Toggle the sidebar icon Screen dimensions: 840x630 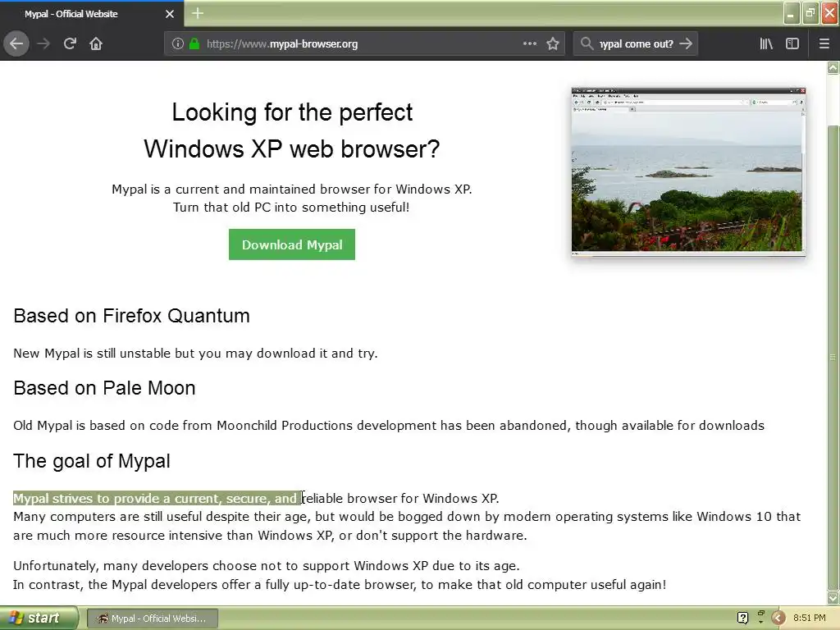(792, 43)
